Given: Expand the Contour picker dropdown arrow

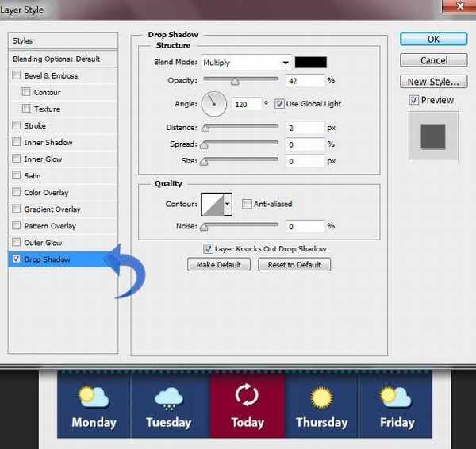Looking at the screenshot, I should pyautogui.click(x=228, y=204).
